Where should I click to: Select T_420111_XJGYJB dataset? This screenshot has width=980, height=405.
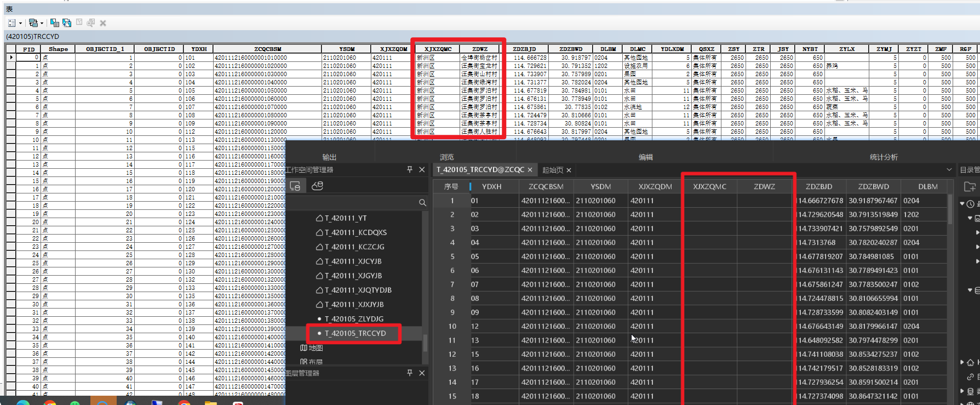(353, 276)
